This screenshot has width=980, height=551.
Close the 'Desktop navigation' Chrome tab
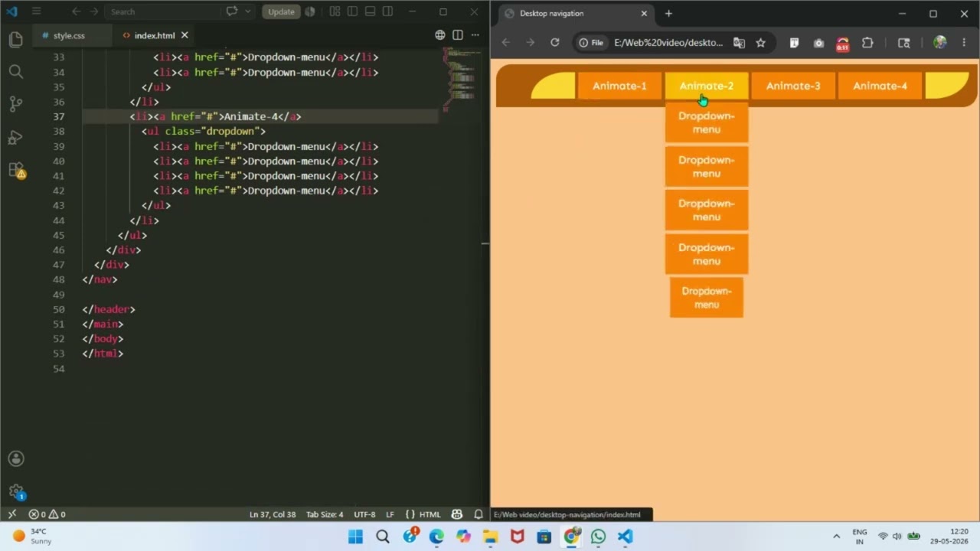click(644, 13)
